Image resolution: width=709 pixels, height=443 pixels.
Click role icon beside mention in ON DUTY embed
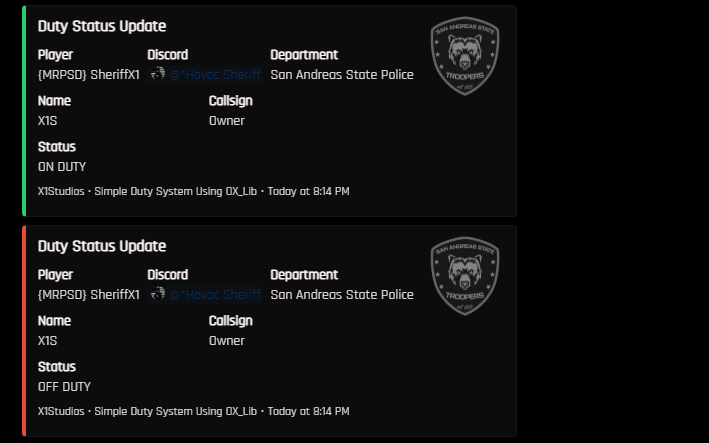coord(157,74)
